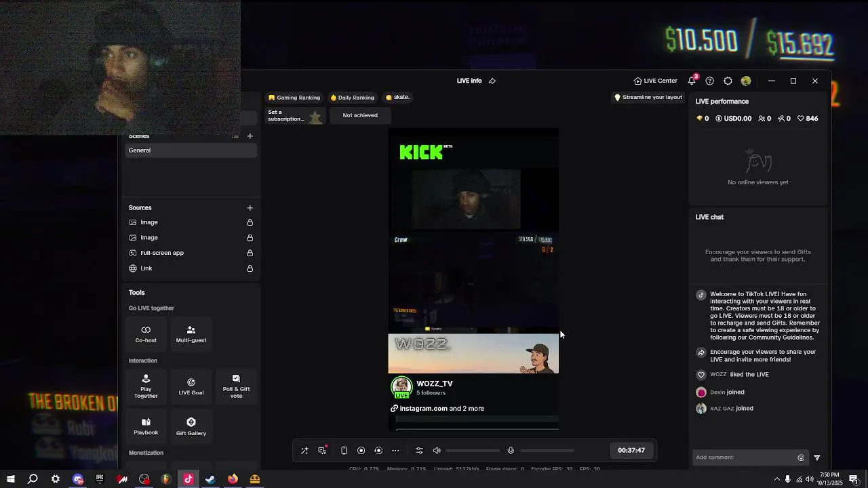Open Firefox from taskbar
868x488 pixels.
coord(233,479)
